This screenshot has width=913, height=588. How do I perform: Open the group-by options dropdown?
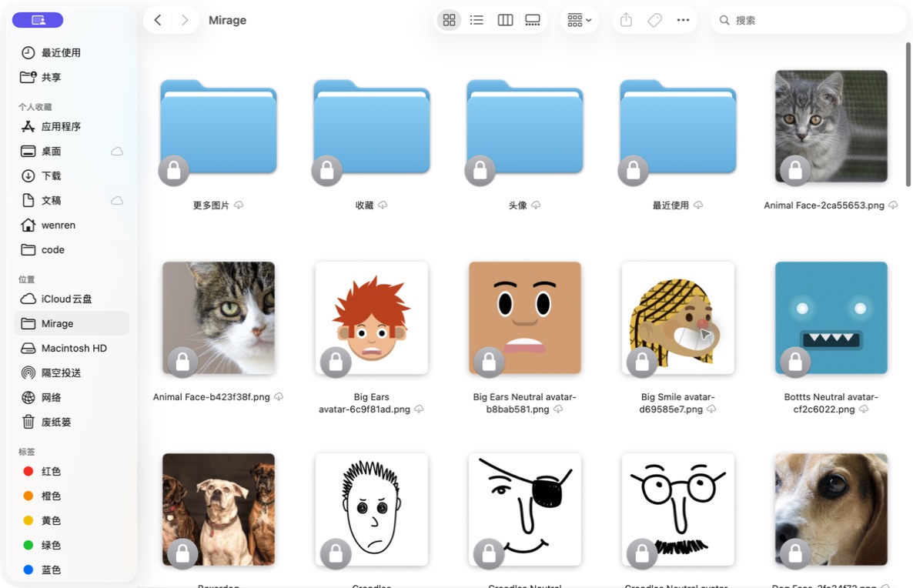(x=579, y=20)
